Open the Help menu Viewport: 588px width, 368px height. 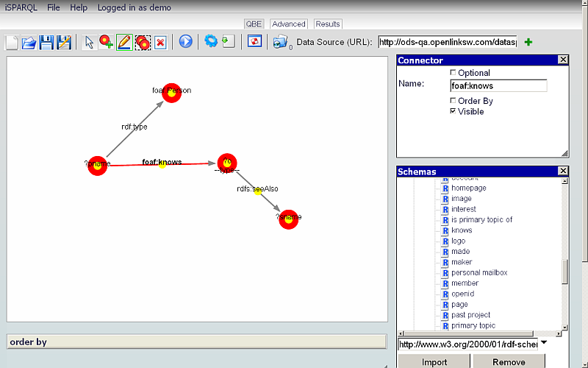79,7
